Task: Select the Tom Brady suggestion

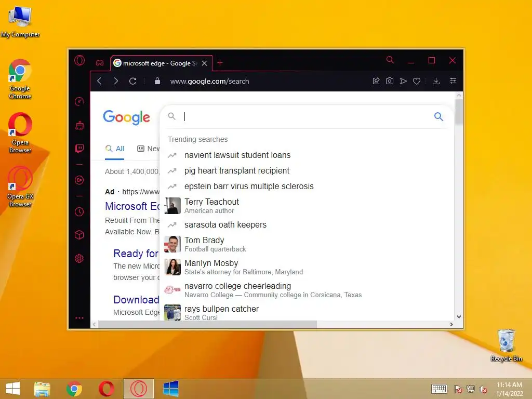Action: (307, 244)
